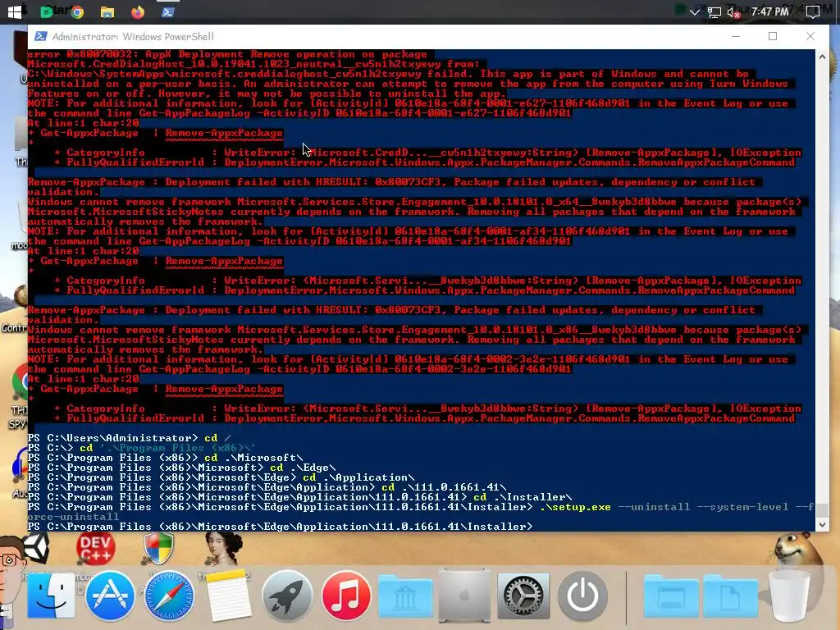Click the .\setup.exe command text
The width and height of the screenshot is (840, 630).
point(575,507)
